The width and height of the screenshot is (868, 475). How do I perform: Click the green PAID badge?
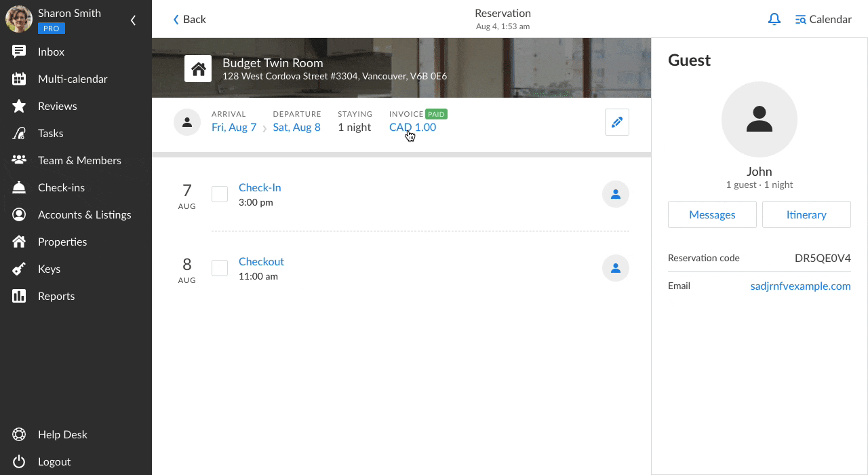click(436, 114)
